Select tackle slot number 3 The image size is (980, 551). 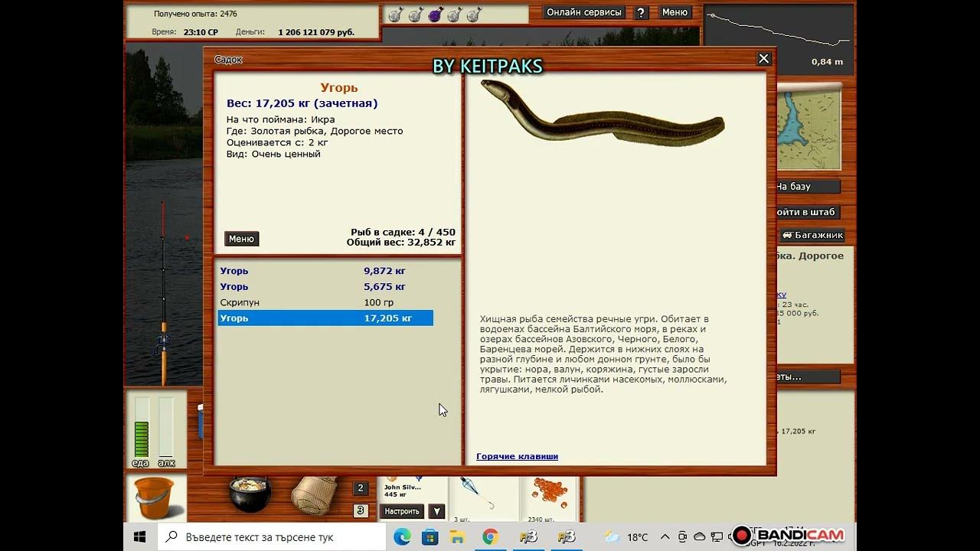tap(361, 510)
